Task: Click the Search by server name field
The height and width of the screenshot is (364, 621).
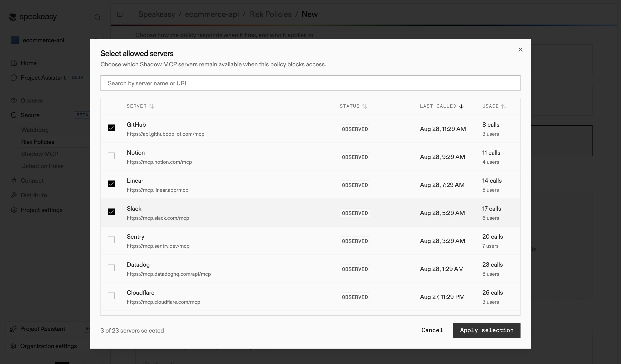Action: point(310,83)
